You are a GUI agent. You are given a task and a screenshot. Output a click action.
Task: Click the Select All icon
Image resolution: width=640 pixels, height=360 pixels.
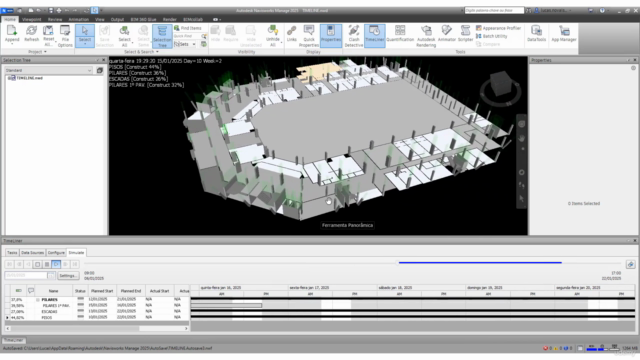point(124,36)
